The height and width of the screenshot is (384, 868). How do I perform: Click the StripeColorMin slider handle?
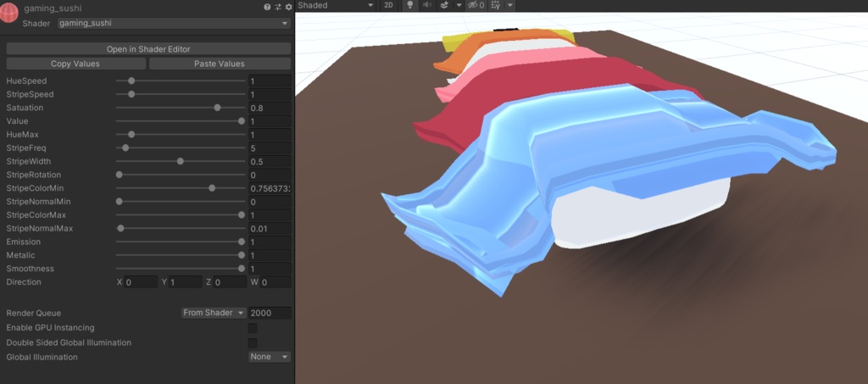212,188
